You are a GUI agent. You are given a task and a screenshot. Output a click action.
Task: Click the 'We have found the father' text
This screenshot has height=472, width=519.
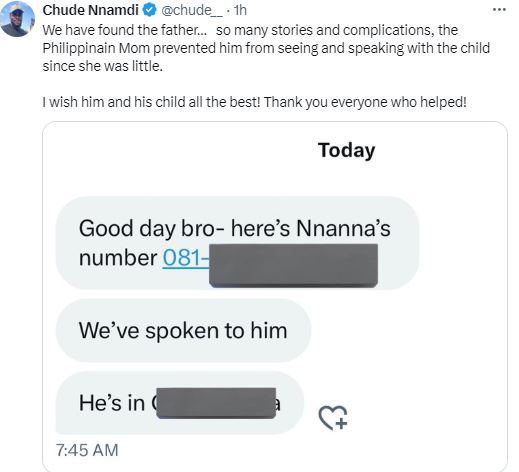tap(125, 30)
